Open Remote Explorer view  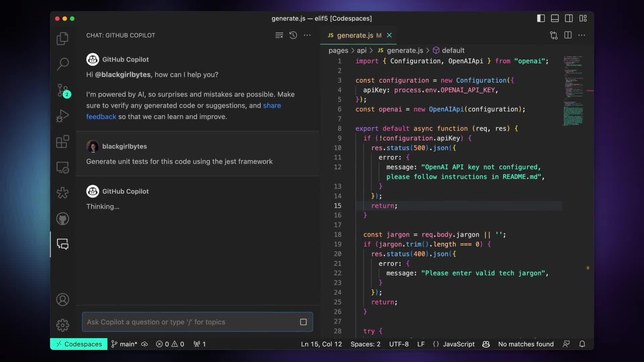(x=62, y=167)
